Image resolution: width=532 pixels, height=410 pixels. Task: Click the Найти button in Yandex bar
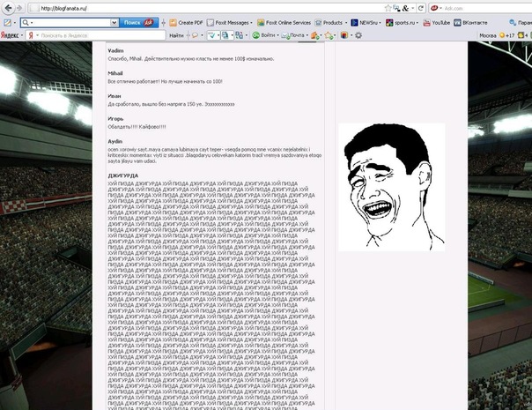click(177, 35)
